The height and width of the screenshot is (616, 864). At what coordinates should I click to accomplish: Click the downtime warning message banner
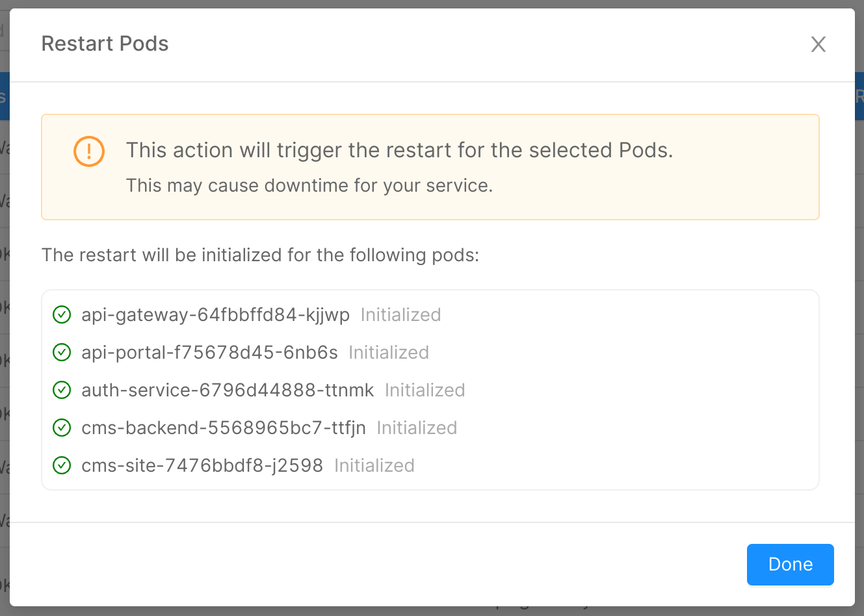[430, 167]
